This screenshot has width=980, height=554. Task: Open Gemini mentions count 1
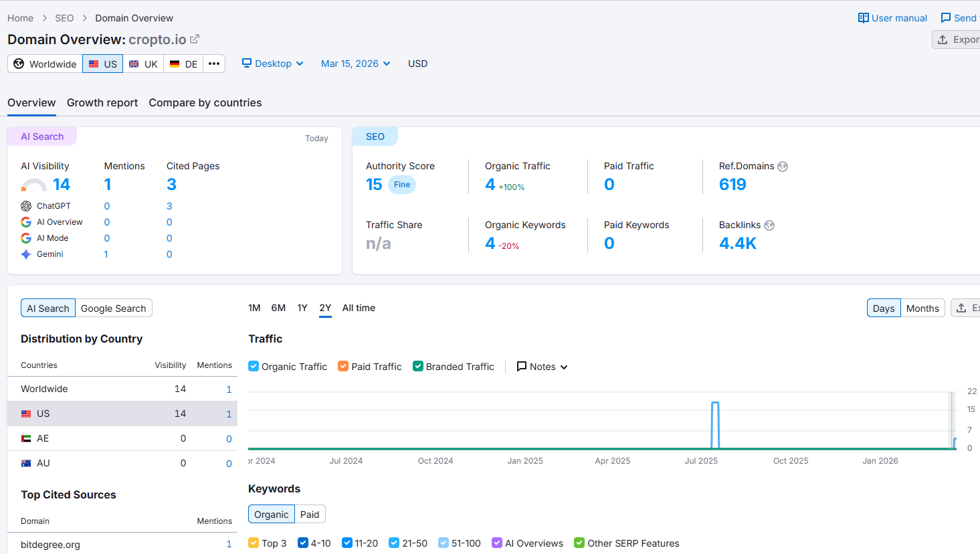click(106, 254)
